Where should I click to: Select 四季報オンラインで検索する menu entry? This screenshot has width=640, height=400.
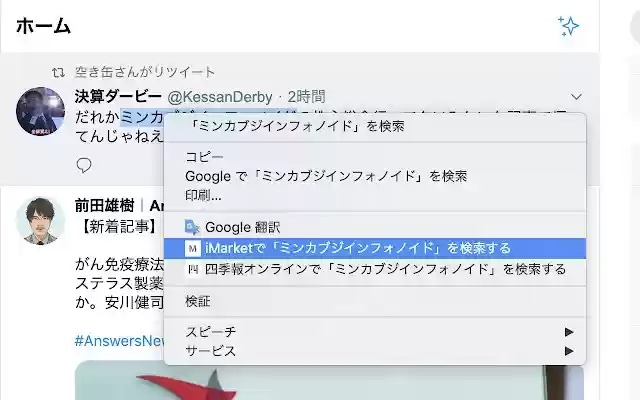point(375,269)
